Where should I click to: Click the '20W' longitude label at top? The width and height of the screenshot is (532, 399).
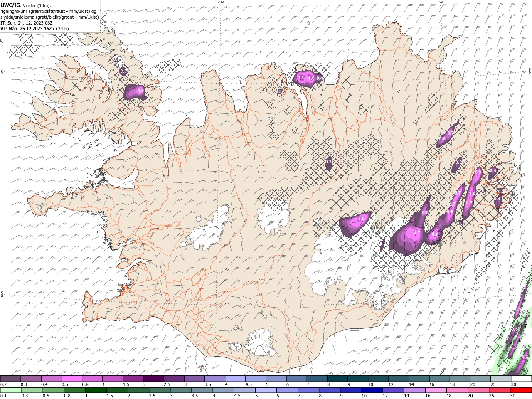tap(221, 2)
